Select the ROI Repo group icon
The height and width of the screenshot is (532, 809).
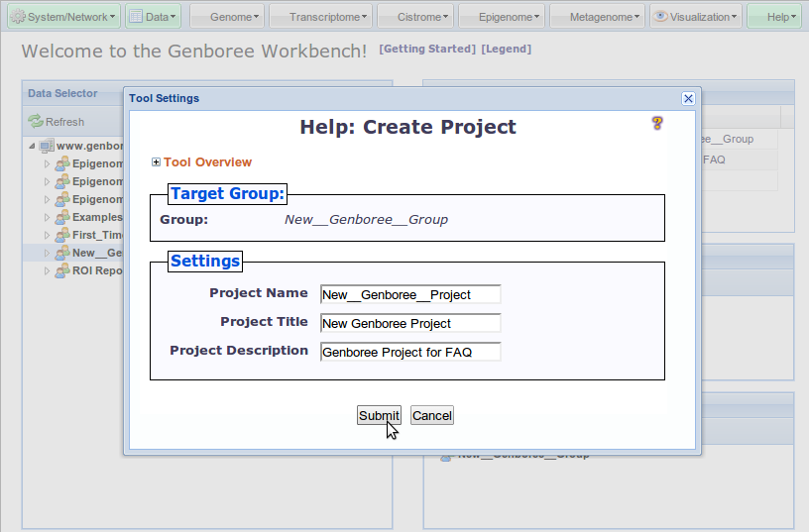pos(61,270)
